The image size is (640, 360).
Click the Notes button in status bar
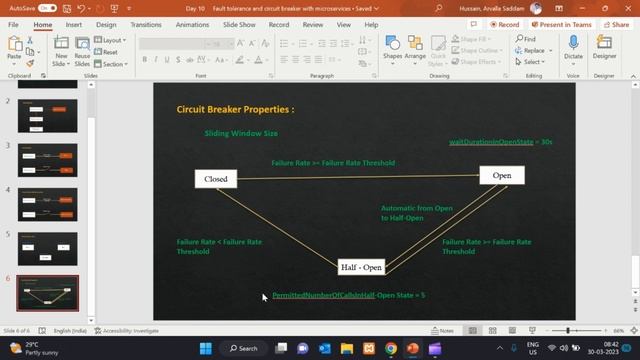click(442, 331)
